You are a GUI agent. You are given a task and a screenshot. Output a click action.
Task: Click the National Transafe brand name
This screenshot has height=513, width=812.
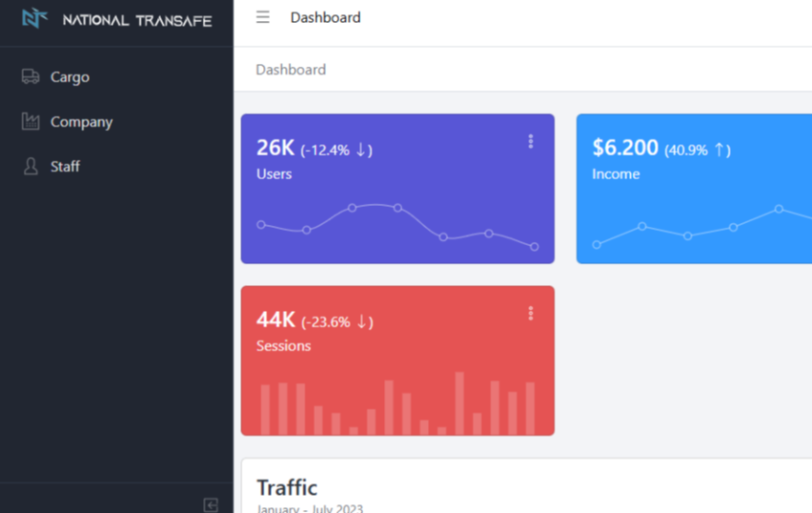click(x=137, y=20)
